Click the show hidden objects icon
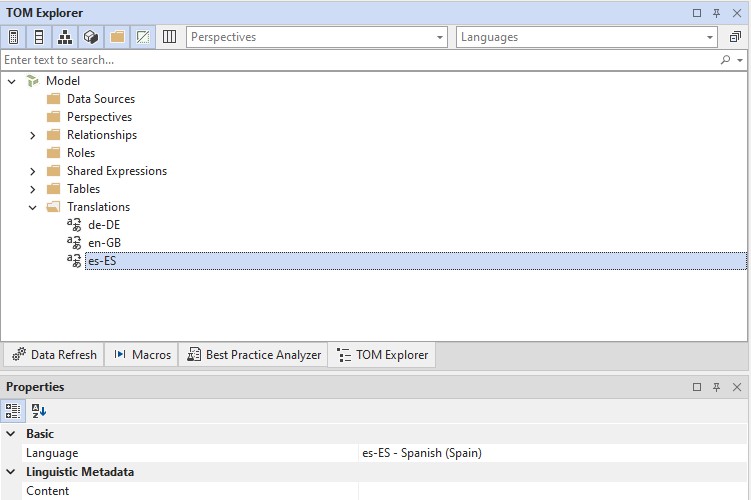This screenshot has width=751, height=500. pos(143,37)
